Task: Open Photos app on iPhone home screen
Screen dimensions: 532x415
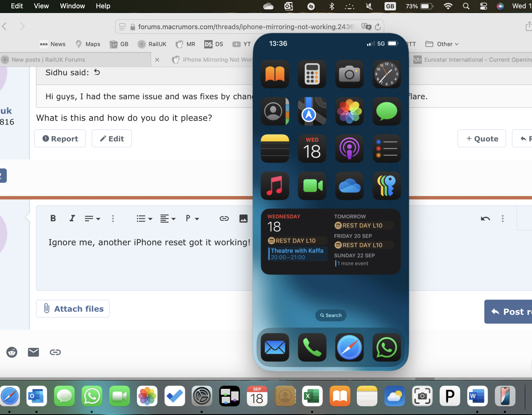Action: [x=349, y=111]
